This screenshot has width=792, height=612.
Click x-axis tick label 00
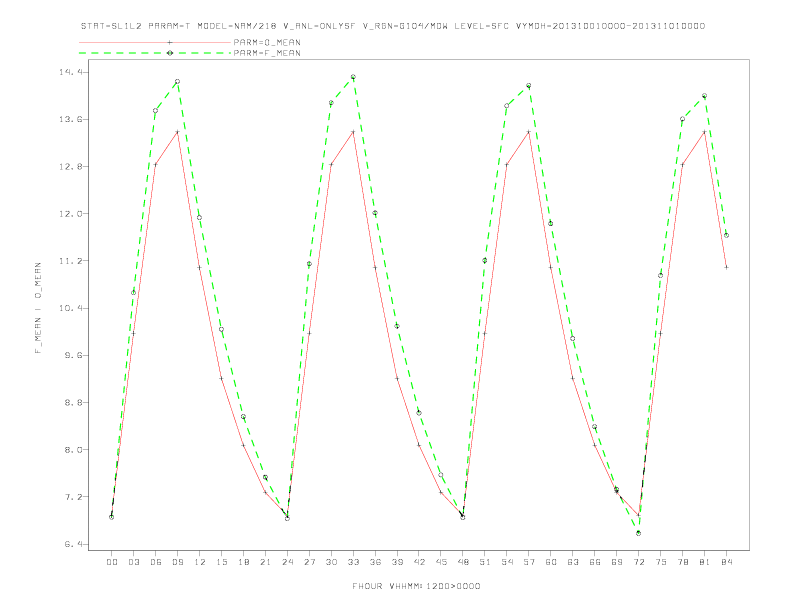click(112, 562)
